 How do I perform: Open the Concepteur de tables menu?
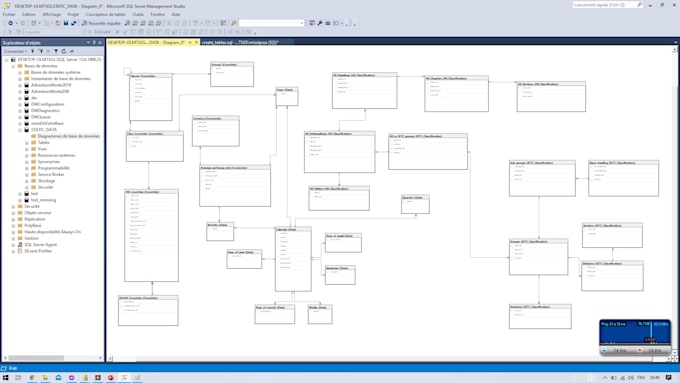coord(105,14)
